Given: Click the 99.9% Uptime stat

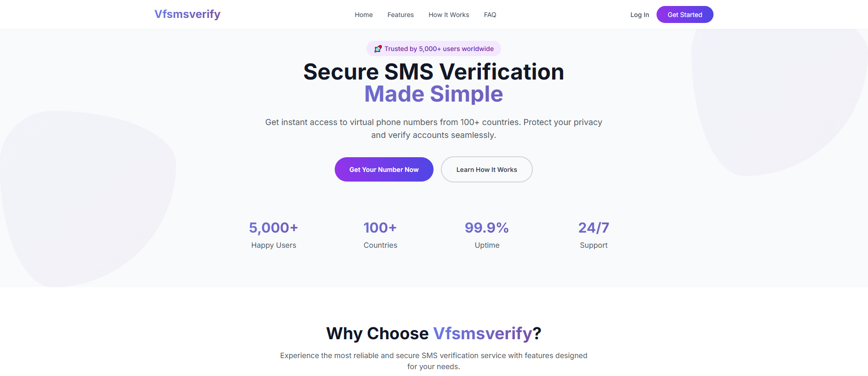Looking at the screenshot, I should [487, 235].
